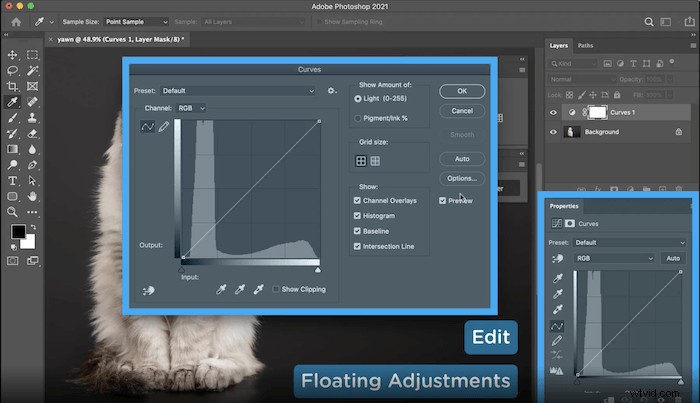The height and width of the screenshot is (403, 700).
Task: Click the Options... button
Action: pyautogui.click(x=462, y=179)
